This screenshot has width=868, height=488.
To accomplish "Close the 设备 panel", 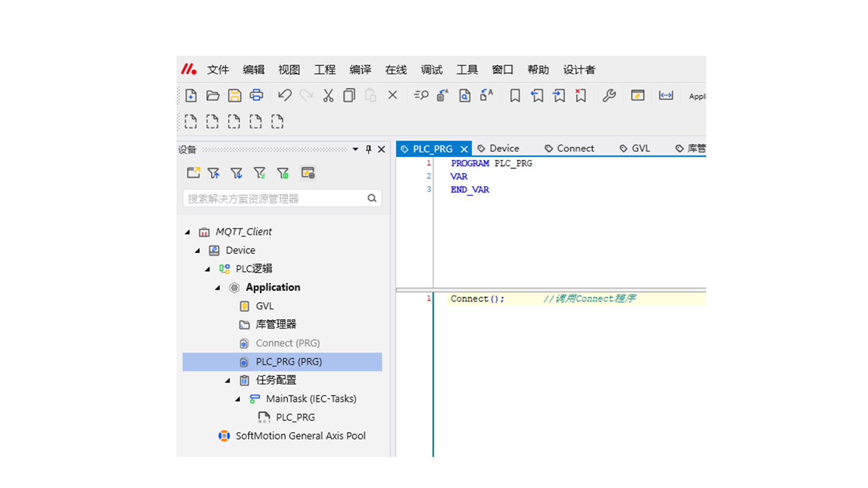I will pos(382,149).
